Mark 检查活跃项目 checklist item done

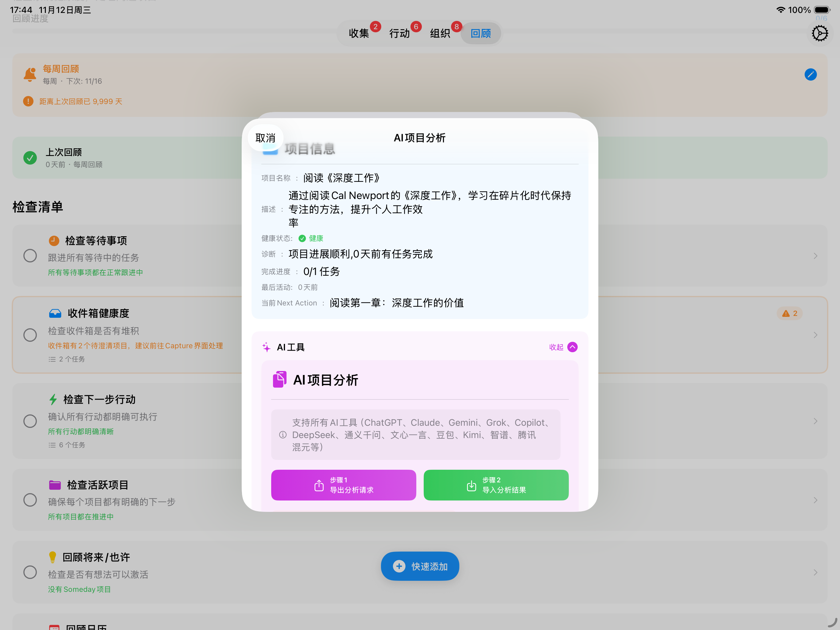(30, 500)
